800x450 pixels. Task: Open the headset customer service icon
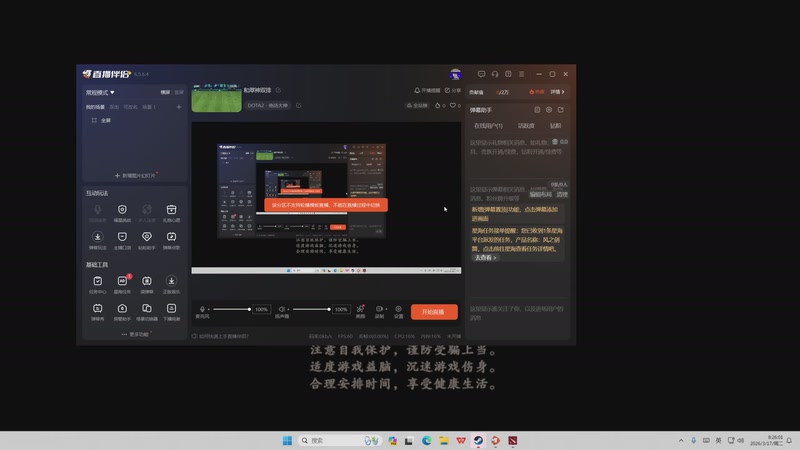[495, 74]
